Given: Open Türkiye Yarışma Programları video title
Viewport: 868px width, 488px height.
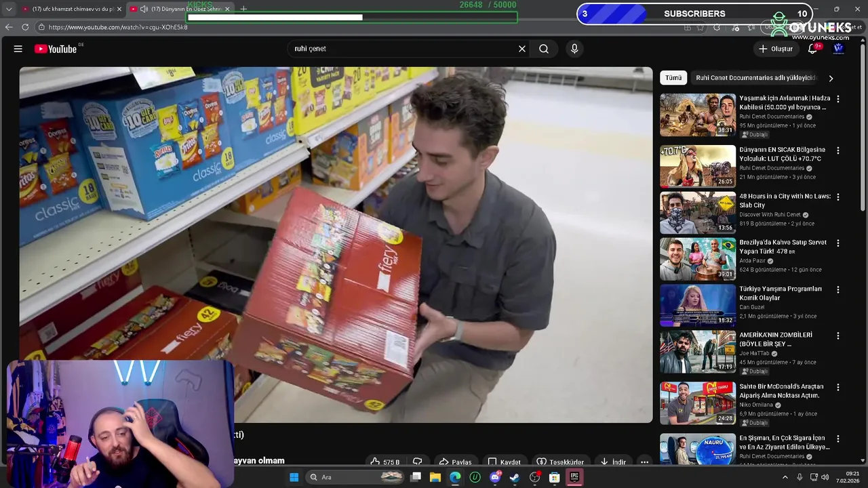Looking at the screenshot, I should click(x=781, y=293).
